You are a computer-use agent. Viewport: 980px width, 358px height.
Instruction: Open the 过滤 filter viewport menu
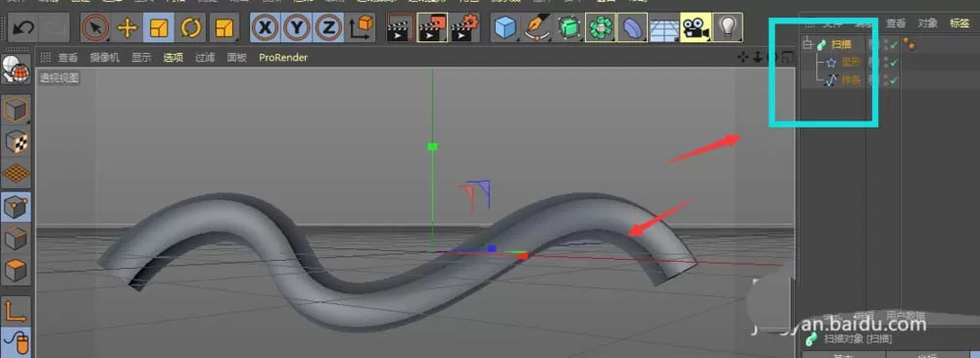point(205,58)
